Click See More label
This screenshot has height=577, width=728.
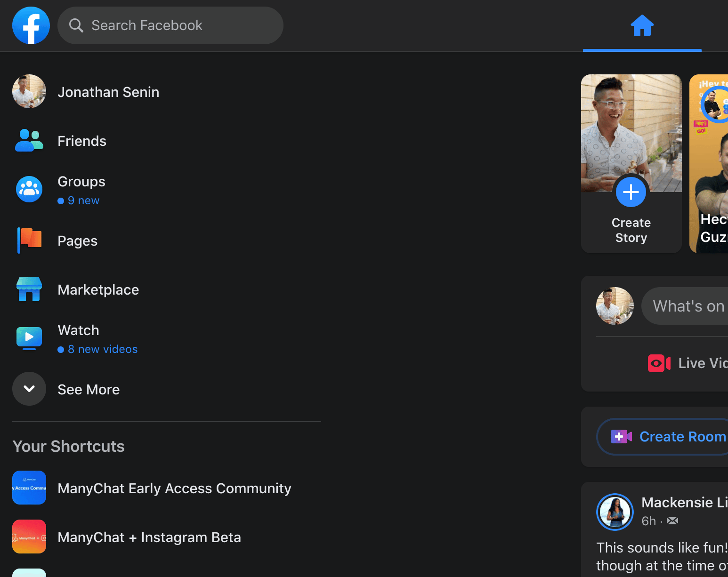pos(89,390)
